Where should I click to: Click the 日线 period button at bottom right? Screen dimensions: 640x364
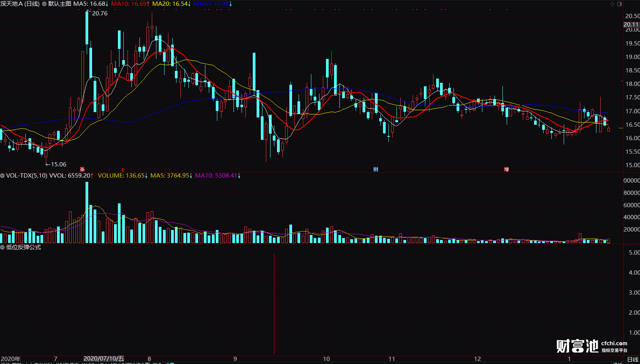[x=633, y=359]
